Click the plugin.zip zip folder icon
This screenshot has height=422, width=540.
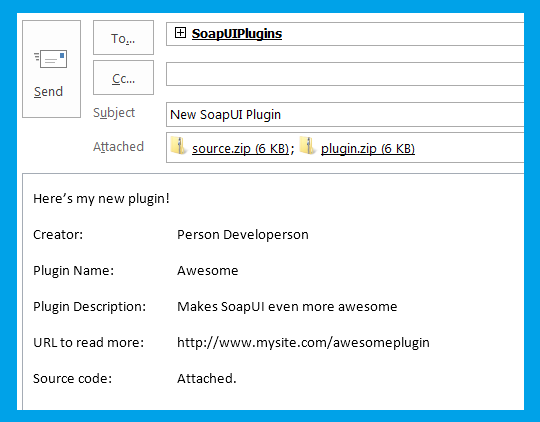click(x=307, y=145)
